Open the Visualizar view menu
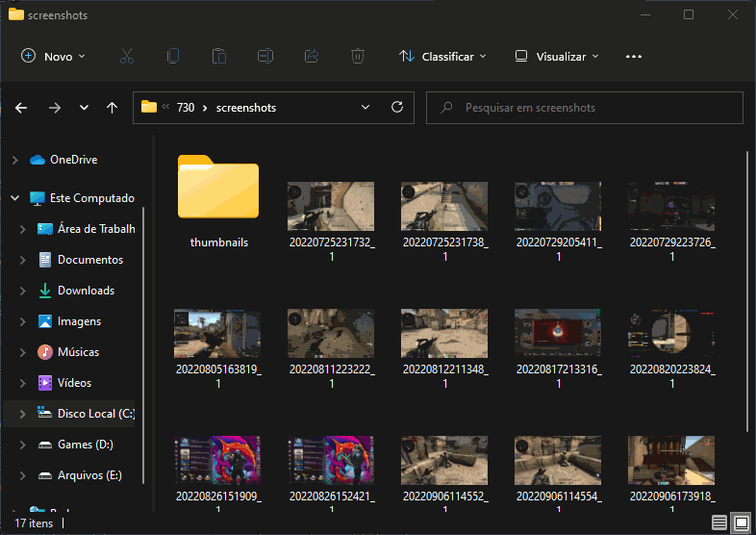The image size is (756, 535). pyautogui.click(x=557, y=57)
